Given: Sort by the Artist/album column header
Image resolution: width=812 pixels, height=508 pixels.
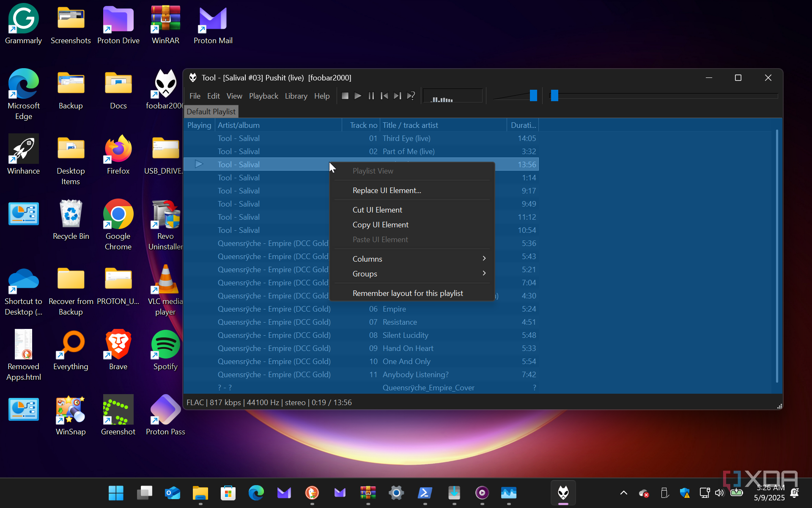Looking at the screenshot, I should tap(278, 125).
